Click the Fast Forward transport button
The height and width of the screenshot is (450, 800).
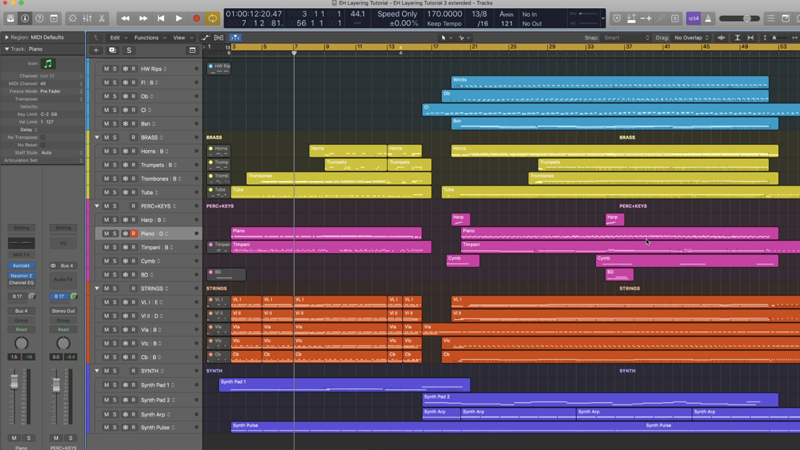tap(143, 18)
